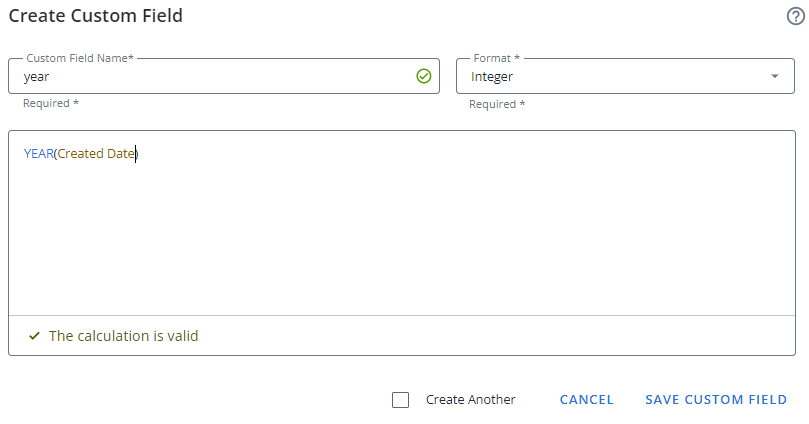
Task: Expand the Format dropdown arrow
Action: tap(775, 76)
